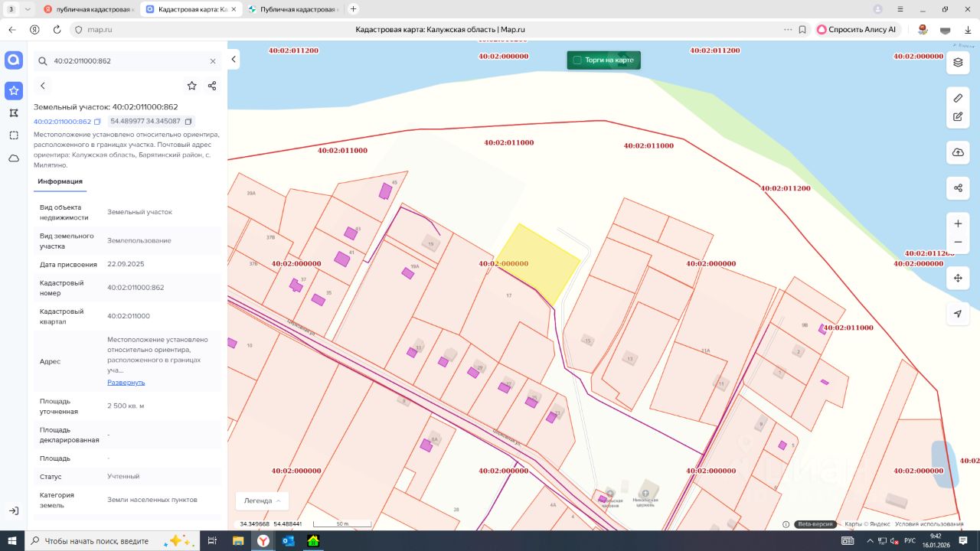Switch to the 'публичная кадастровая' first browser tab
Screen dimensions: 980x551
tap(88, 9)
